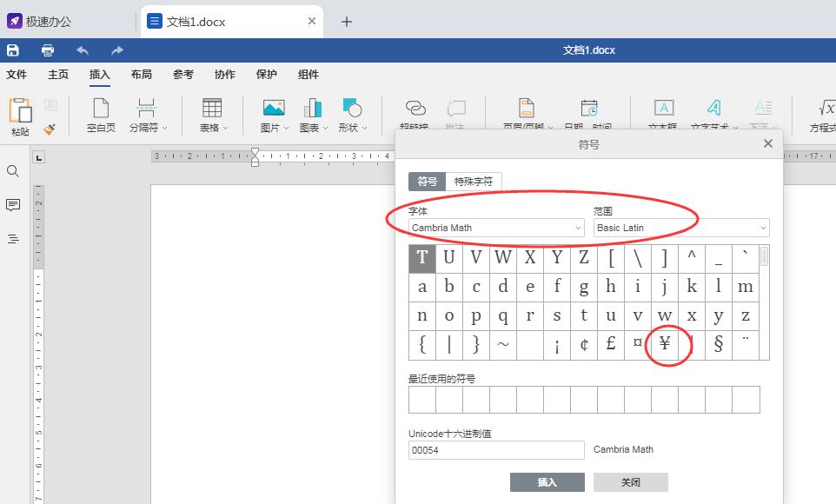
Task: Click the undo arrow icon
Action: click(83, 50)
